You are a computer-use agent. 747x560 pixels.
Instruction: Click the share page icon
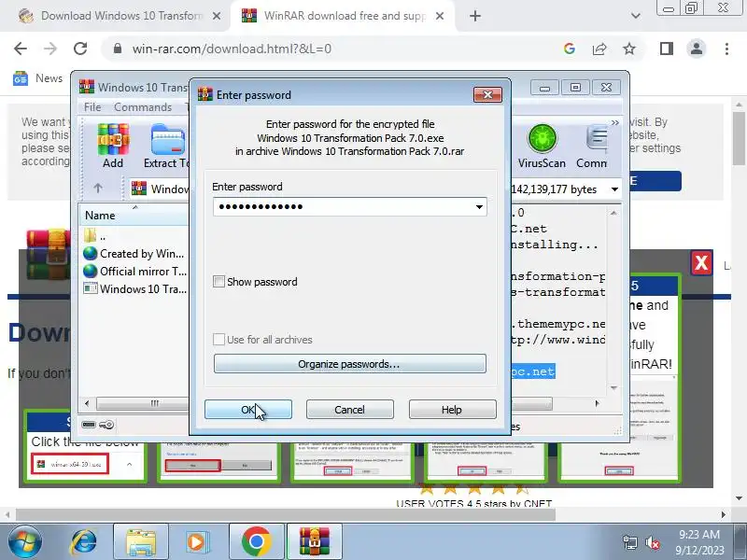click(599, 49)
